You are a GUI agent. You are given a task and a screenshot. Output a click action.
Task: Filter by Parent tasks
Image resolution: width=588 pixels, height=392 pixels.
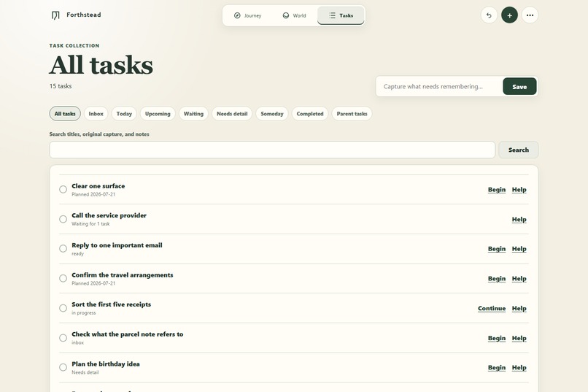(x=352, y=114)
